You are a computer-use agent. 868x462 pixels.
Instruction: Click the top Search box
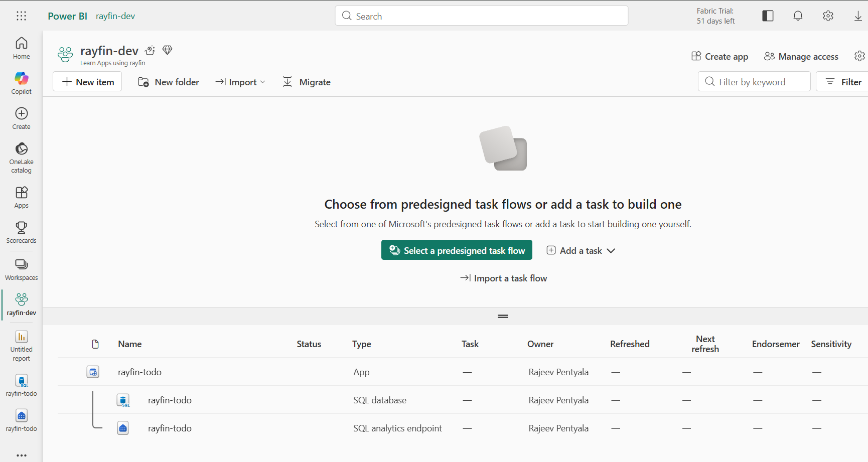(482, 16)
